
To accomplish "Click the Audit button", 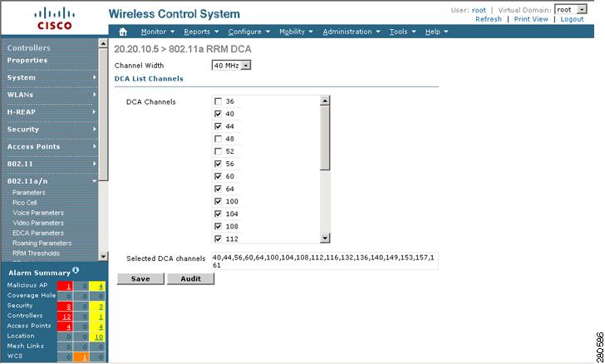I will pos(190,278).
